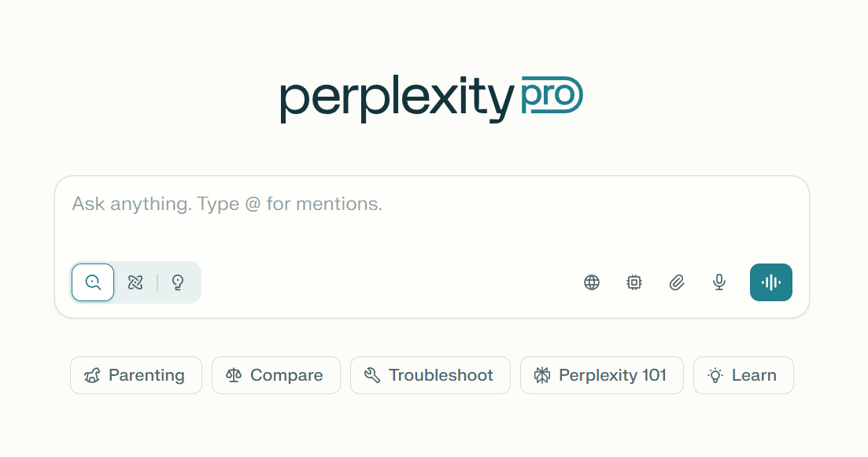The width and height of the screenshot is (868, 457).
Task: Enable Labs mode with lightbulb icon
Action: coord(178,282)
